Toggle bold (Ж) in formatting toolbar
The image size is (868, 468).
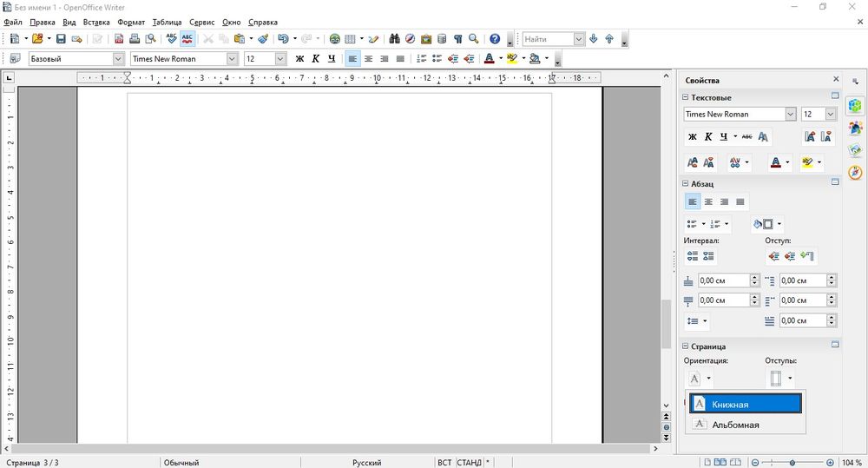coord(299,59)
